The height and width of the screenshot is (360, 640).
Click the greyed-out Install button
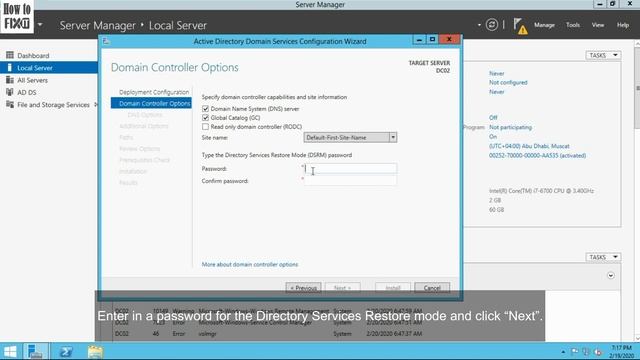pyautogui.click(x=393, y=288)
